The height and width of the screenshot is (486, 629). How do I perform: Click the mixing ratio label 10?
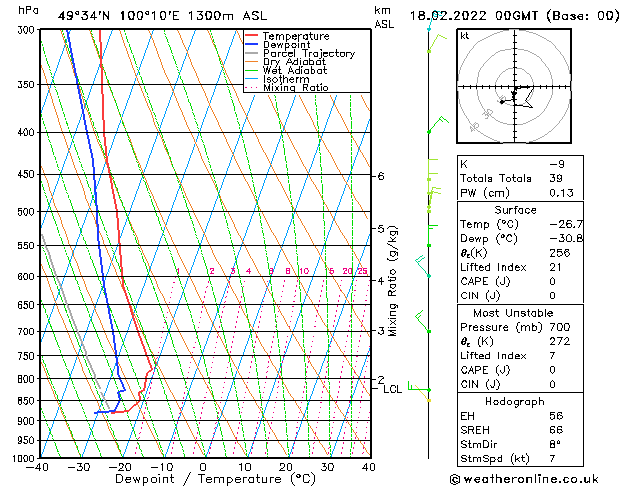pyautogui.click(x=304, y=271)
